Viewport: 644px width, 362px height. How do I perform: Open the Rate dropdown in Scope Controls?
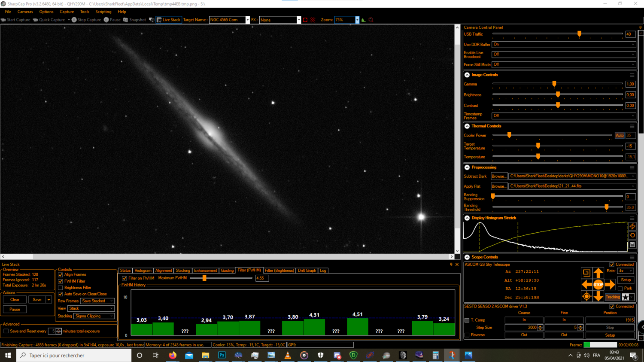pyautogui.click(x=626, y=271)
